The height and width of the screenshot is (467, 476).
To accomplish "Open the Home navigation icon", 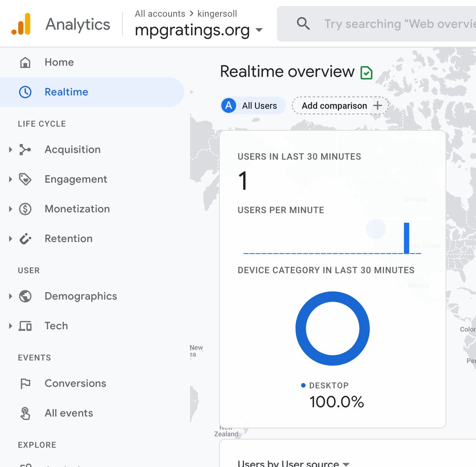I will point(25,62).
